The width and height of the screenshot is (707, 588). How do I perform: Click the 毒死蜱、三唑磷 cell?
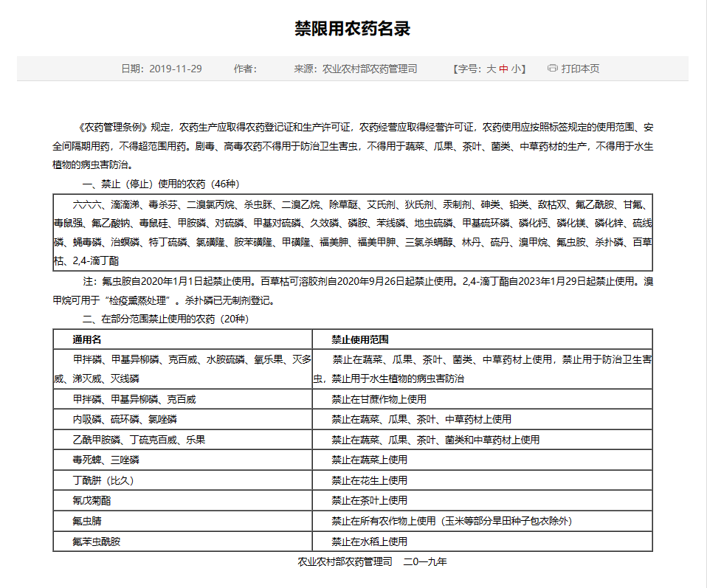click(106, 460)
